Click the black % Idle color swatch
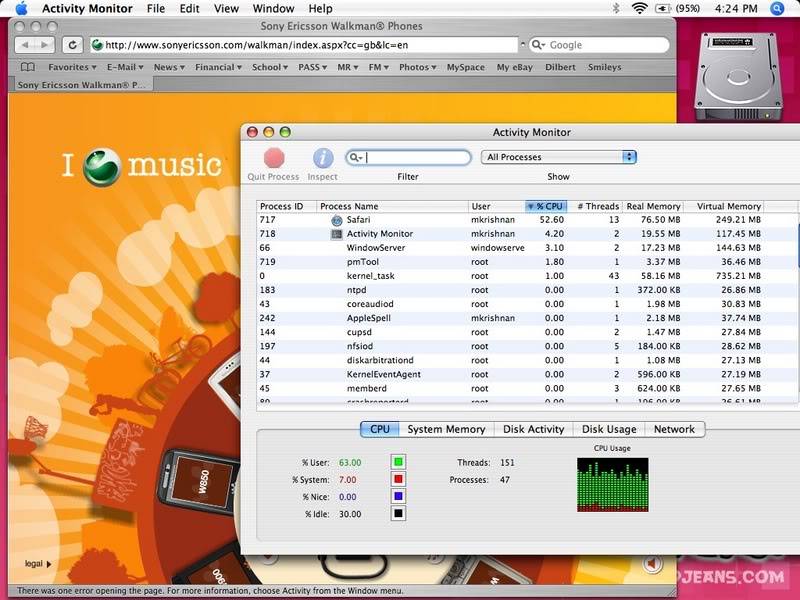The image size is (800, 600). pos(398,514)
